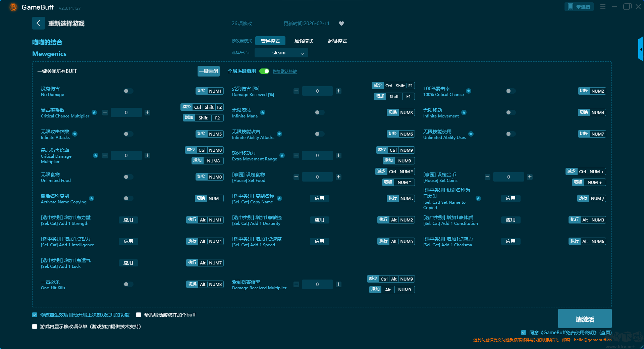This screenshot has height=349, width=644.
Task: Check the 帮我启动游戏并加个buff checkbox
Action: point(139,315)
